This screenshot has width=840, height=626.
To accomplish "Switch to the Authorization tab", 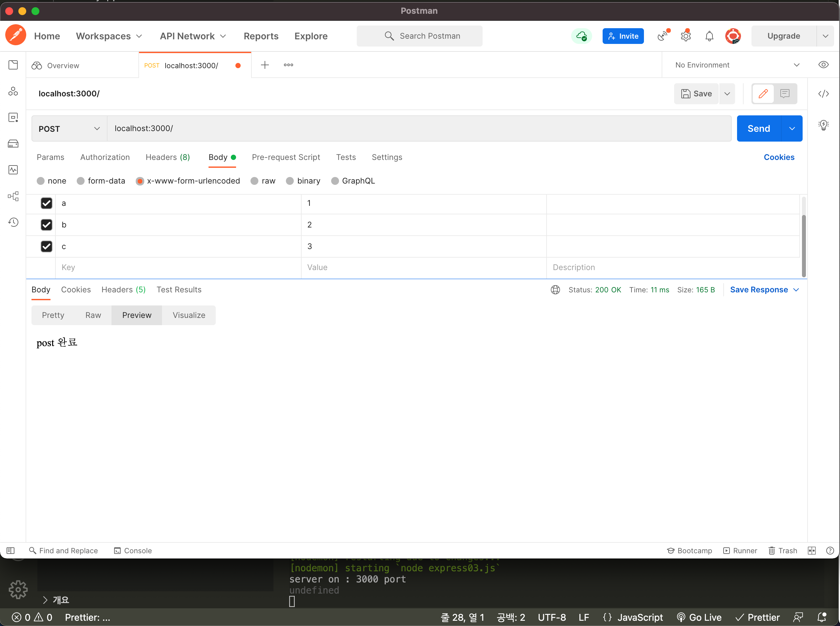I will [105, 157].
